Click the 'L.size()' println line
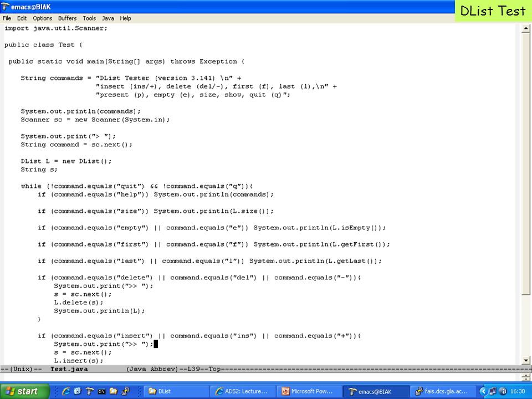 click(x=155, y=211)
